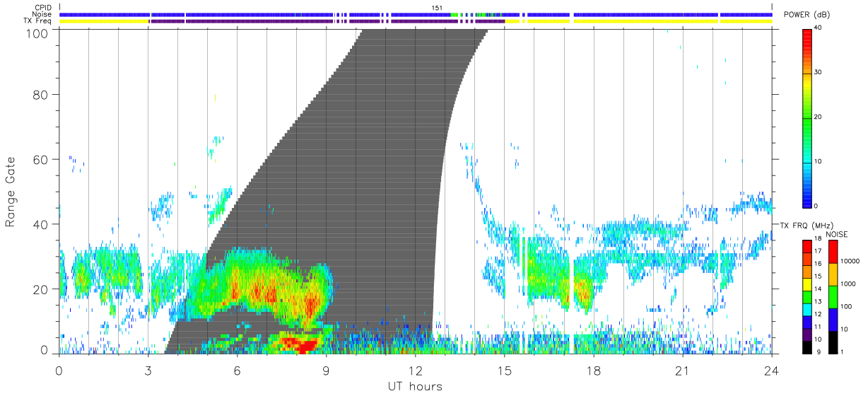Pick the black swatch in the NOISE legend
868x401 pixels.
pos(833,341)
